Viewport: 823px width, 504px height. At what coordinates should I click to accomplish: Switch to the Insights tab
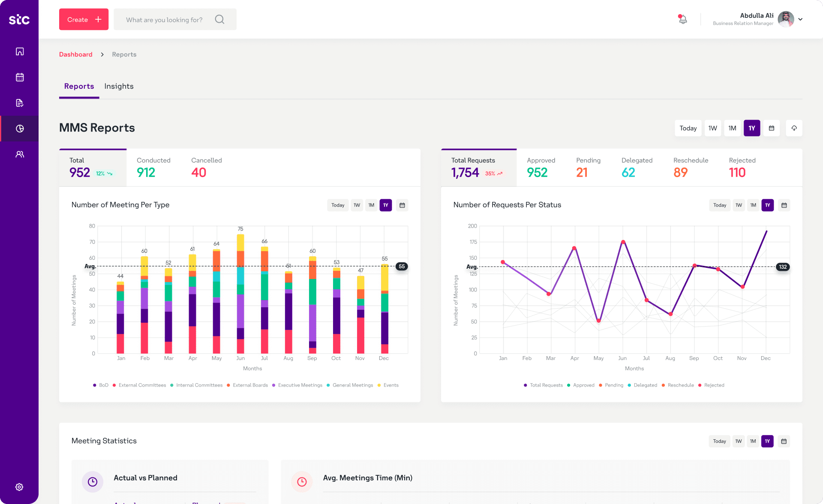(119, 86)
